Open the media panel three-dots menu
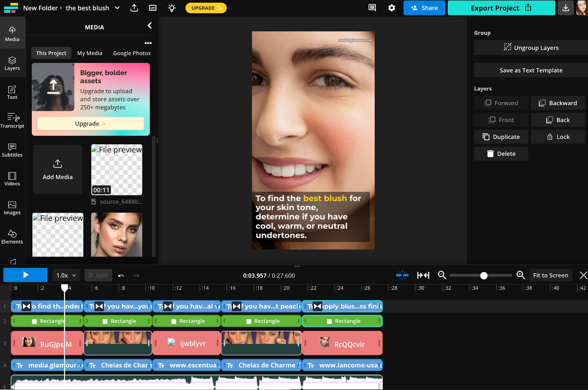 click(148, 43)
